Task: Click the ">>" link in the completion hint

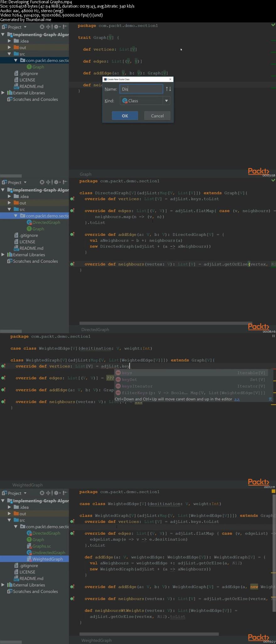Action: pos(237,399)
